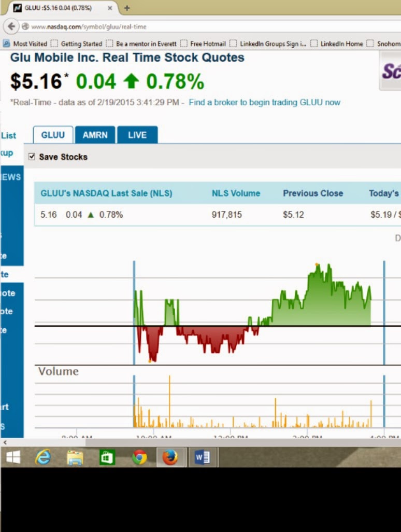Click the GLUU's NASDAQ Last Sale header

point(106,193)
